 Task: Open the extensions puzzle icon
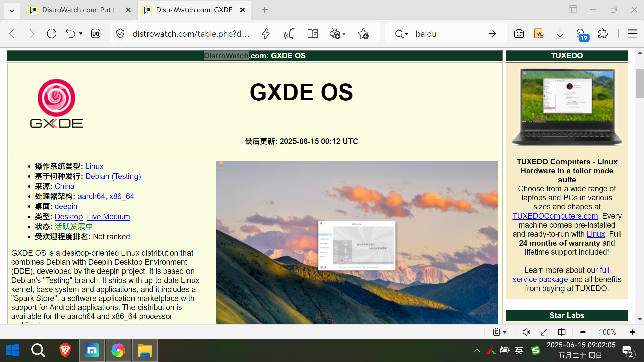coord(603,34)
